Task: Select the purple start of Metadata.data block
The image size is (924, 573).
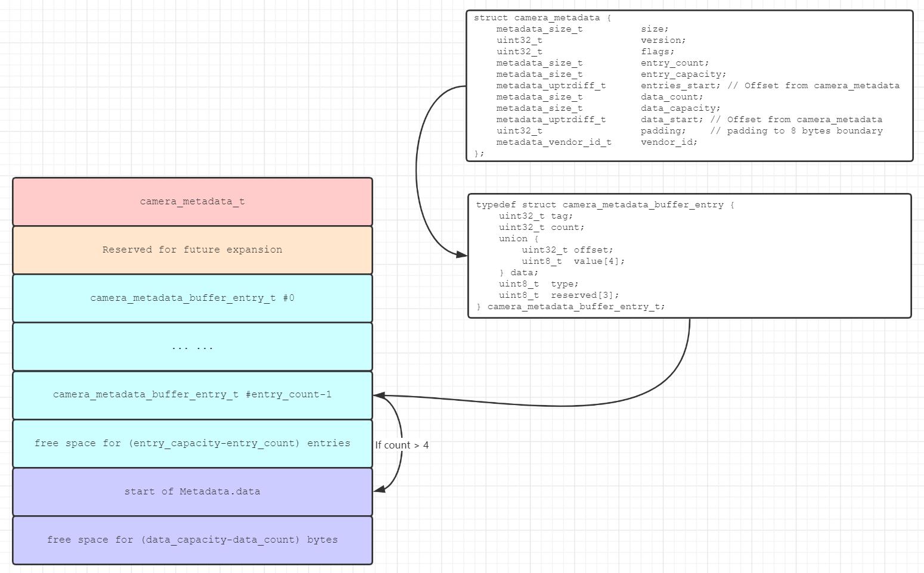Action: [192, 491]
